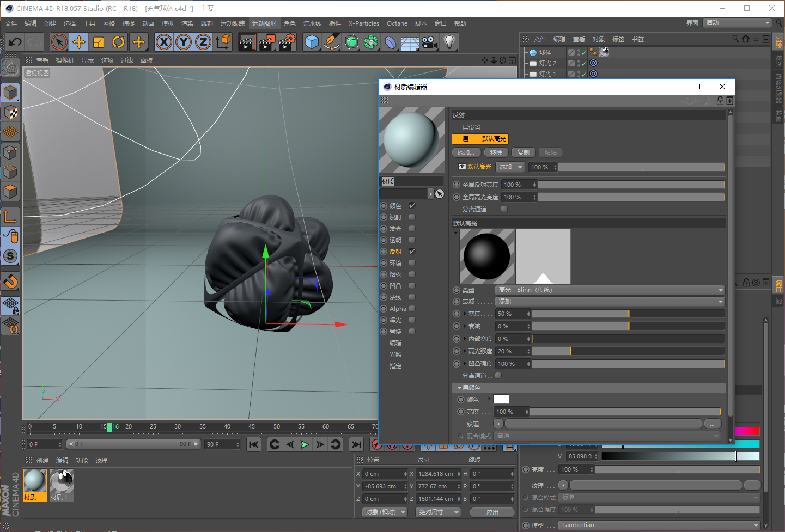
Task: Enable the 透明 channel checkbox
Action: click(x=412, y=240)
